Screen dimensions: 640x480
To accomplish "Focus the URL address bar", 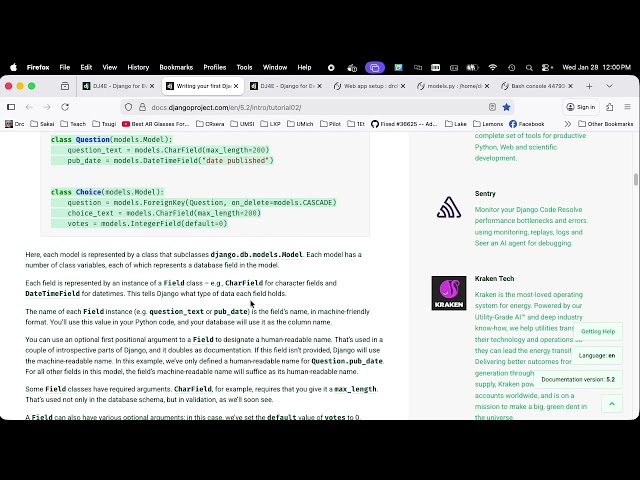I will (318, 107).
